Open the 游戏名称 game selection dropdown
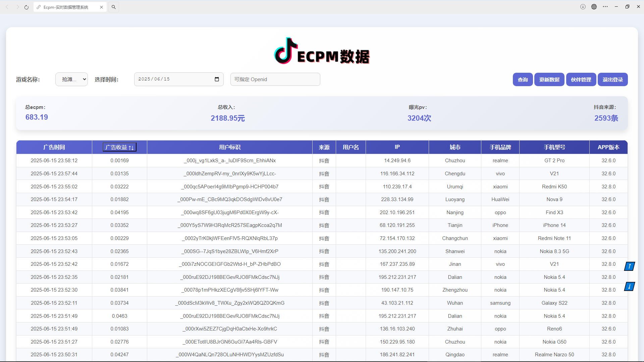 coord(71,79)
